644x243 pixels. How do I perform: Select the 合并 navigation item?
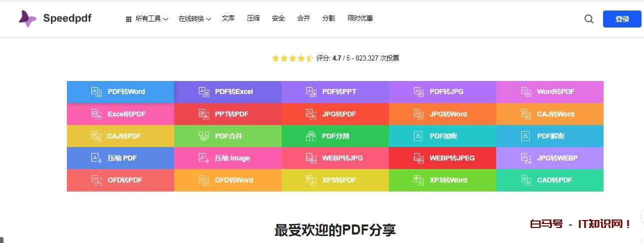304,18
